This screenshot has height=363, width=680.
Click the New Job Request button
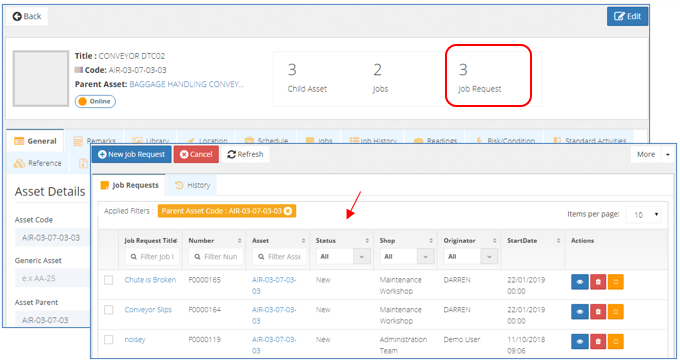coord(131,154)
